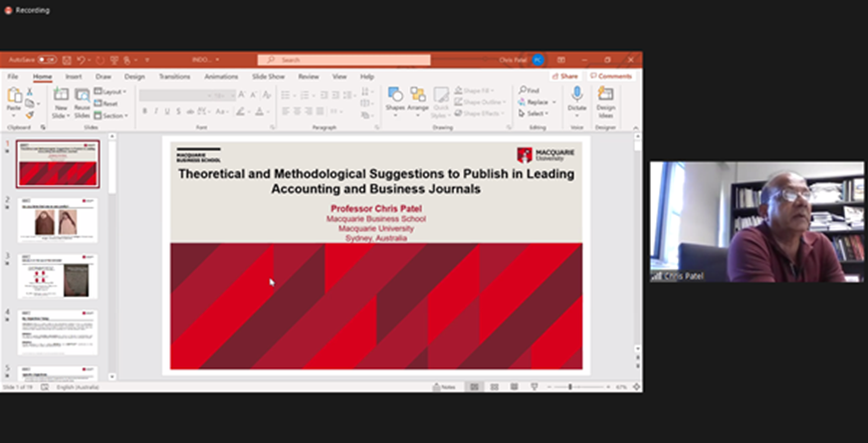Screen dimensions: 868x443
Task: Expand the Section dropdown
Action: coord(112,115)
